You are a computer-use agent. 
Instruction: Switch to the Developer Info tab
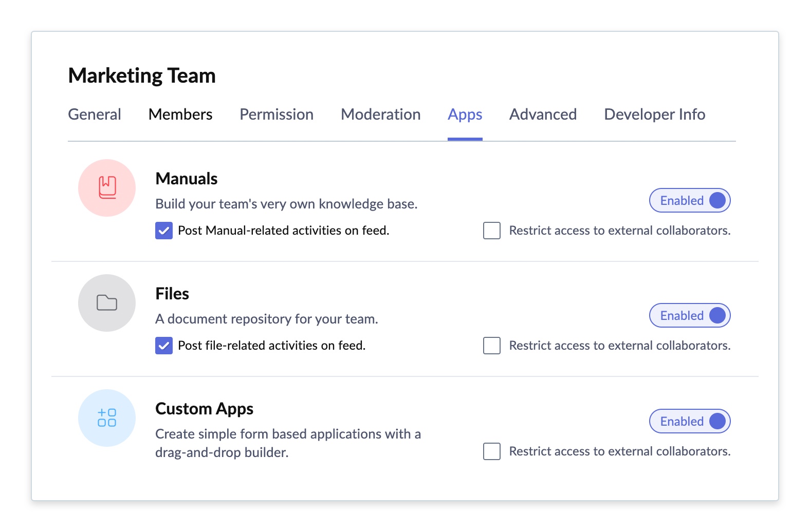coord(655,115)
